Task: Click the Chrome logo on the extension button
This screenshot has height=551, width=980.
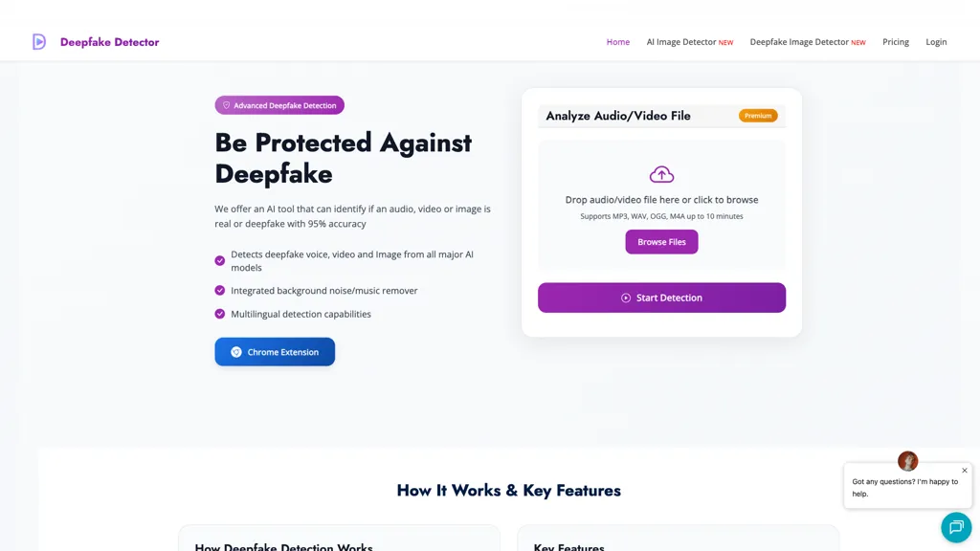Action: pos(235,351)
